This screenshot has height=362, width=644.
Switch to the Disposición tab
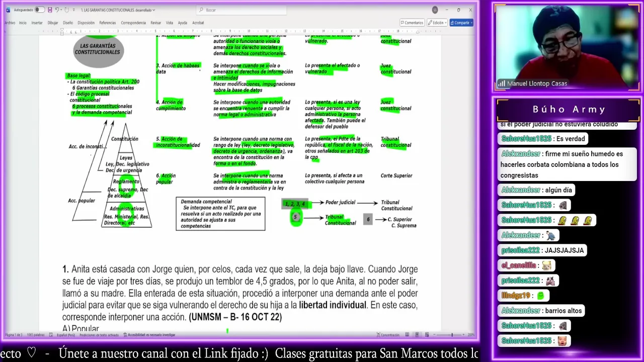point(86,23)
